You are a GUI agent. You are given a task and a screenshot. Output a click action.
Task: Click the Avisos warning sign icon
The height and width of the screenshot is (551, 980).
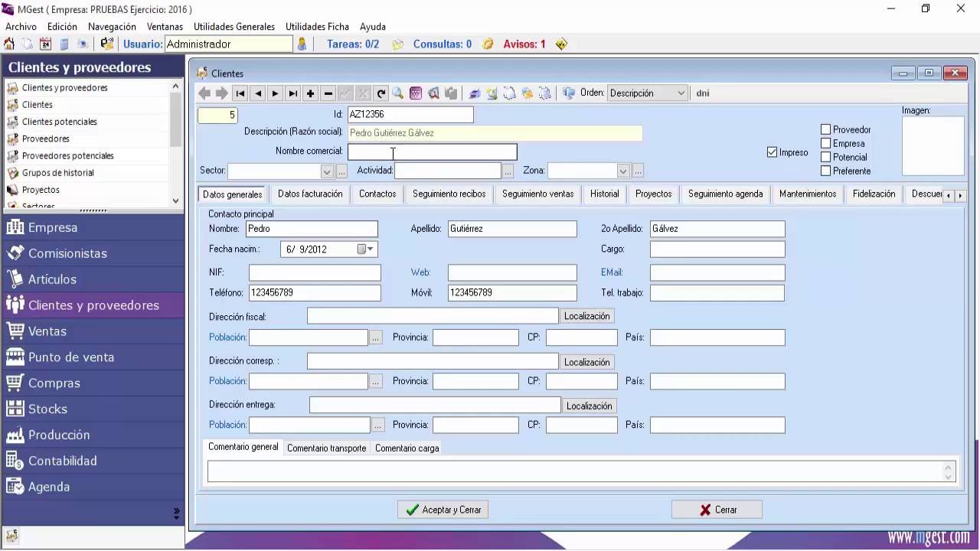click(561, 44)
